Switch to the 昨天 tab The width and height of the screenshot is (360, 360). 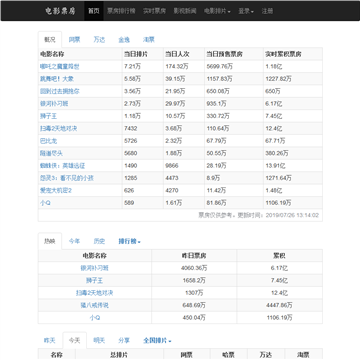[x=50, y=341]
